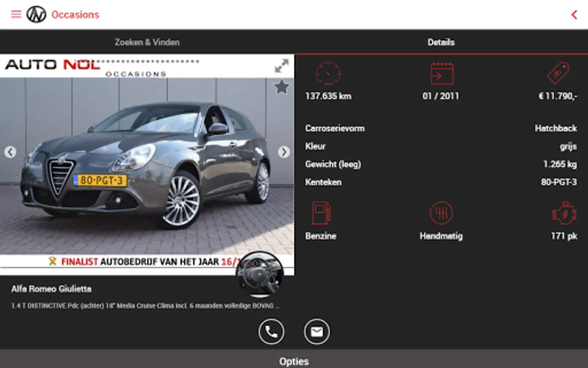Click the Hatchback value
Viewport: 588px width, 368px height.
[556, 128]
